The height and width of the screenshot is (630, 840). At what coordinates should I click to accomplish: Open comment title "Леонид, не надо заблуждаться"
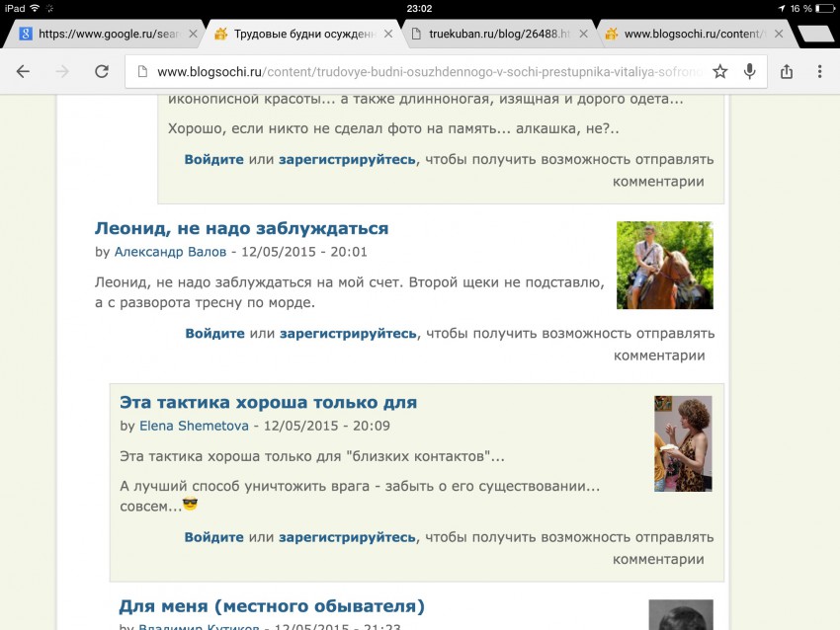click(241, 228)
